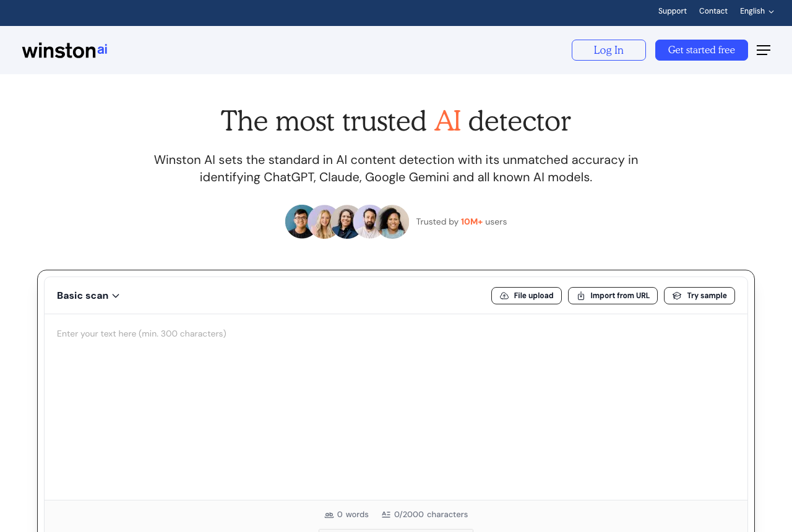This screenshot has height=532, width=792.
Task: Click the File upload cloud icon
Action: (x=504, y=296)
